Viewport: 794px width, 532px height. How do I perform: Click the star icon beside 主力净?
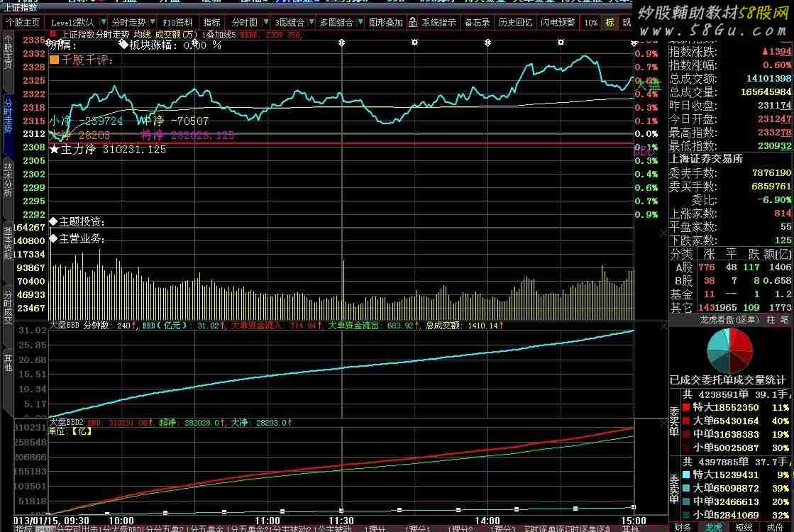54,150
